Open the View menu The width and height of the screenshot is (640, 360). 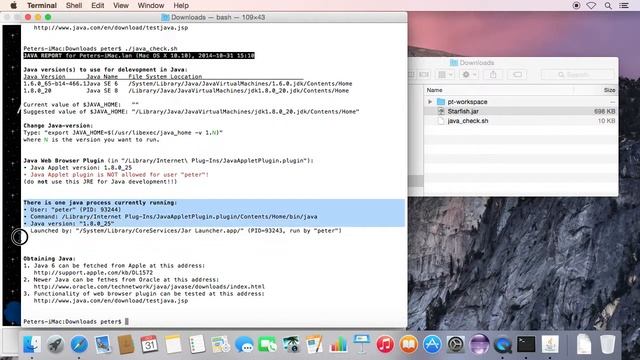[x=121, y=5]
